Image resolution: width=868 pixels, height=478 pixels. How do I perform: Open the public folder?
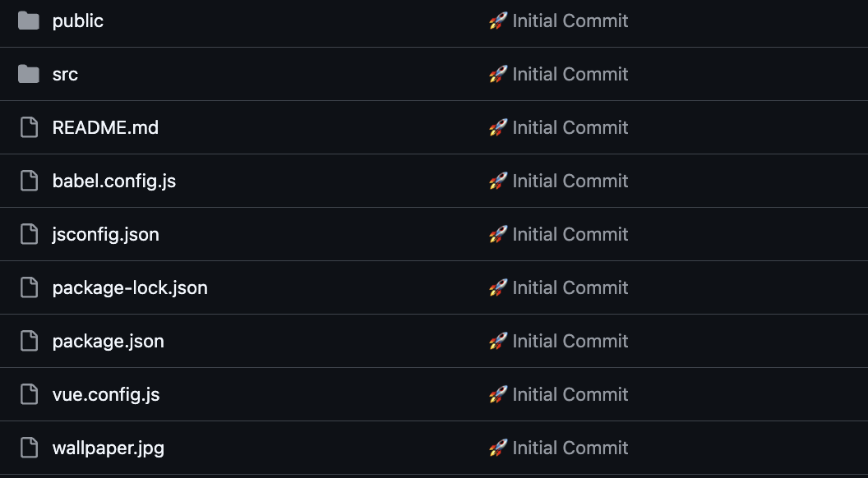click(x=78, y=21)
